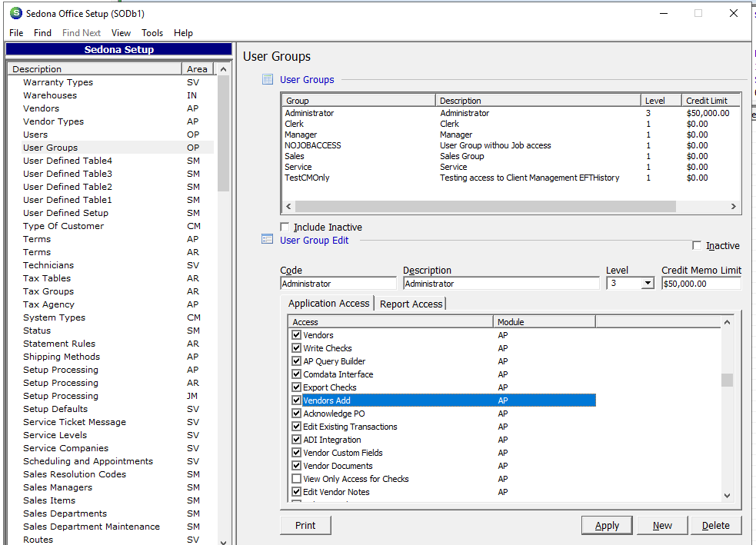Open Scheduling and Appointments in setup list
The height and width of the screenshot is (545, 756).
click(x=88, y=461)
